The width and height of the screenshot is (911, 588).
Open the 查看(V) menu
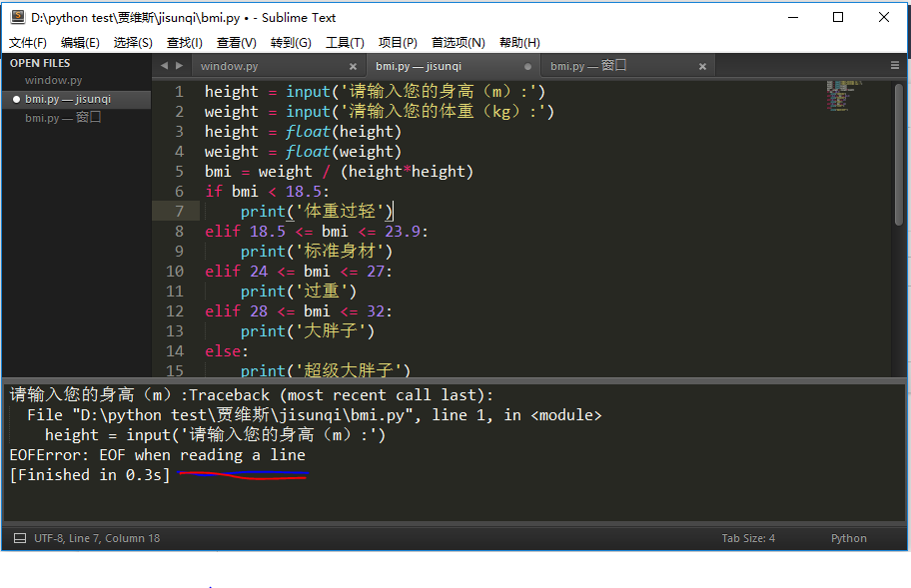click(236, 43)
